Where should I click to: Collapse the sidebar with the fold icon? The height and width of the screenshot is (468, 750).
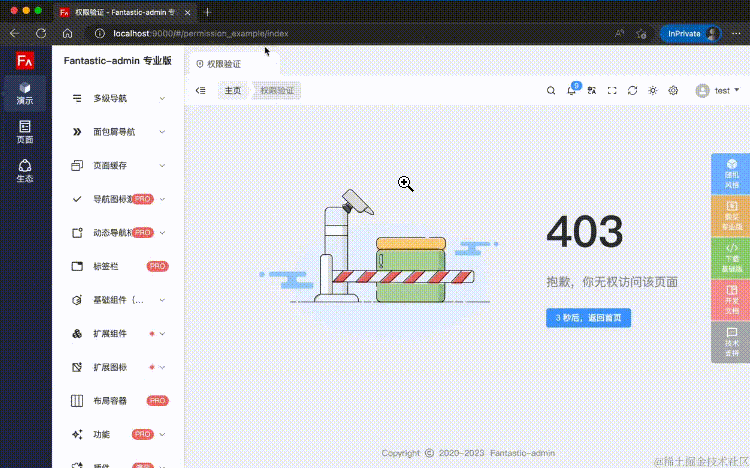click(x=200, y=90)
